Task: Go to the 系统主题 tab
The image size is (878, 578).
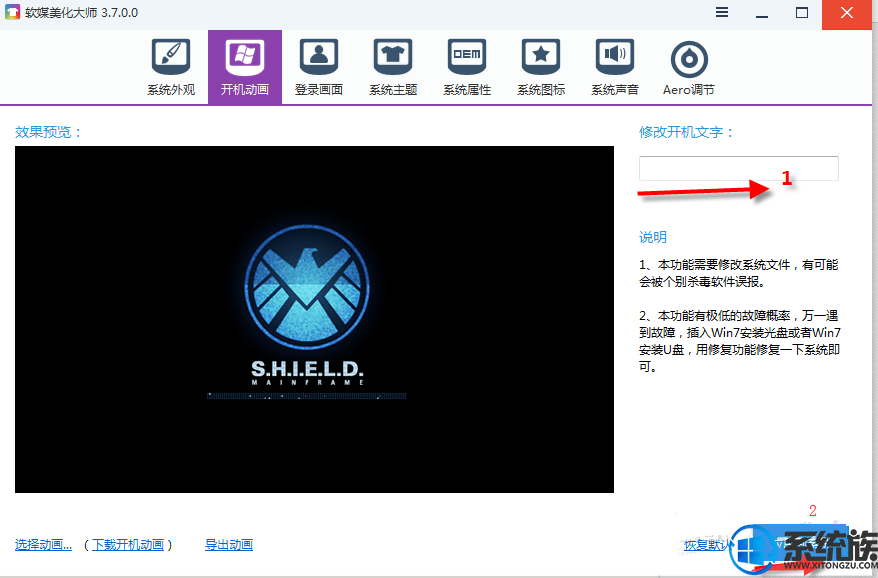Action: 393,67
